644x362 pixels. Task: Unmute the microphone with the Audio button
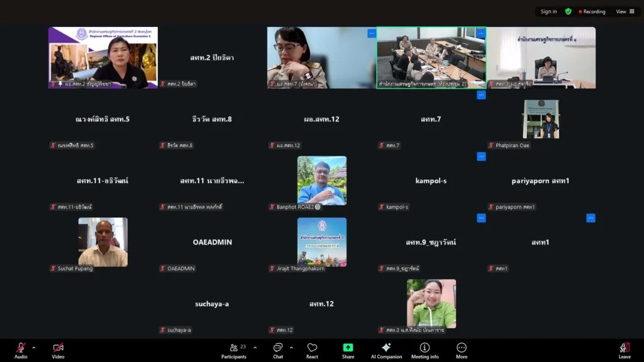pos(21,349)
